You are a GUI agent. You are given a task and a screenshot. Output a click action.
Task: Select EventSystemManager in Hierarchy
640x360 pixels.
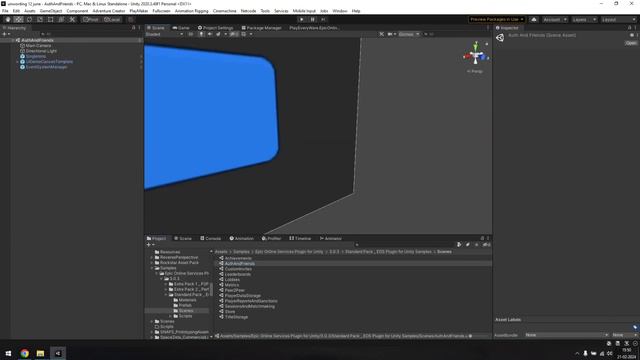46,67
